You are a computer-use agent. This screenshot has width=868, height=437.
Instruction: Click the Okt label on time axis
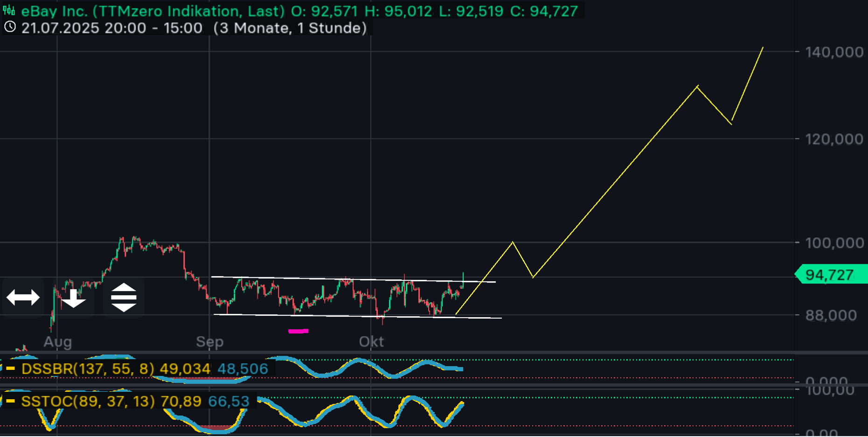point(371,341)
